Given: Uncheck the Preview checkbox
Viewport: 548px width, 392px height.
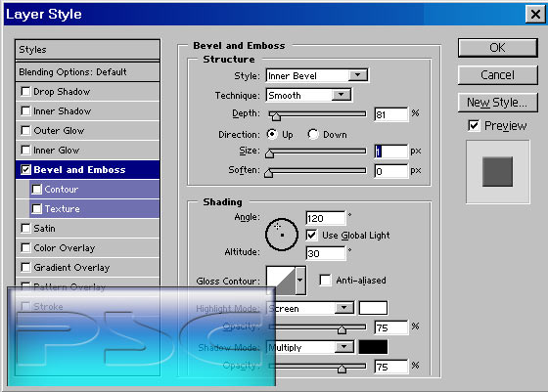Looking at the screenshot, I should click(x=474, y=125).
